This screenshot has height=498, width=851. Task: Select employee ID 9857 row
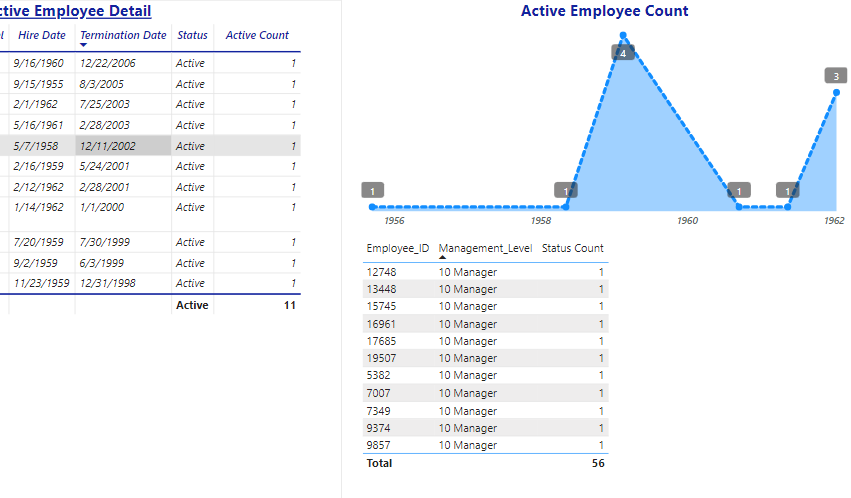[486, 445]
